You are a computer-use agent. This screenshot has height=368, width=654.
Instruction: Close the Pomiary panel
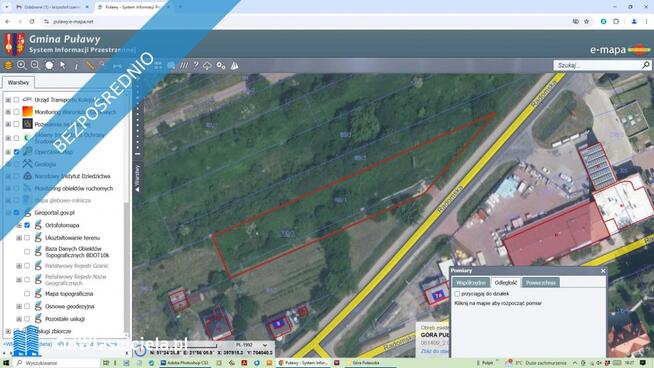click(x=603, y=271)
